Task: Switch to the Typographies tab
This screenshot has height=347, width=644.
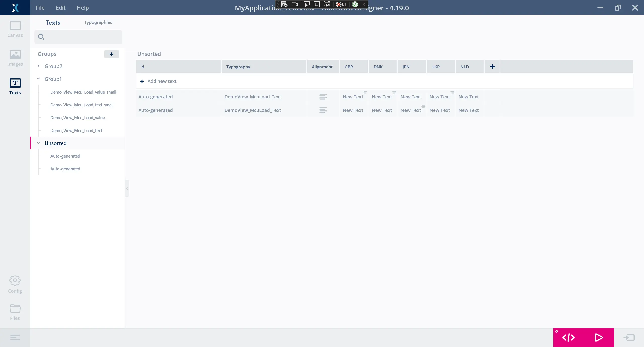Action: (98, 22)
